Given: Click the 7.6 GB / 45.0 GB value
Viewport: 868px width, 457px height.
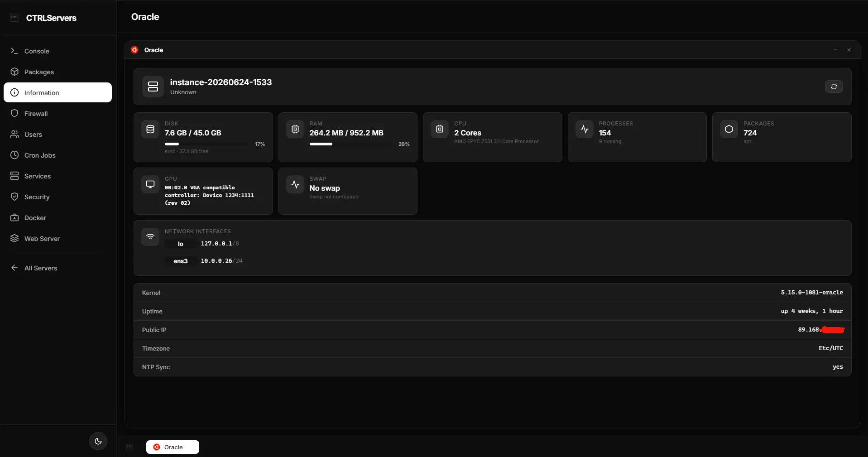Looking at the screenshot, I should click(x=193, y=133).
